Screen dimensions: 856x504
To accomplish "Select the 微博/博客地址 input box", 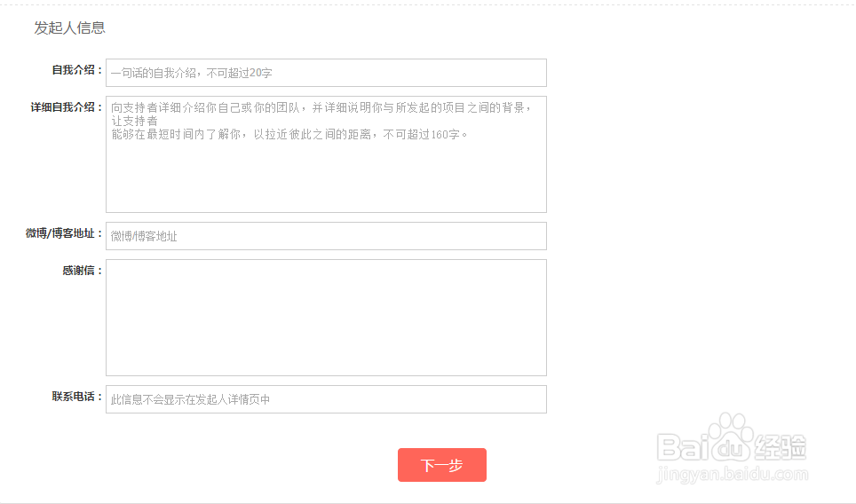I will point(326,236).
